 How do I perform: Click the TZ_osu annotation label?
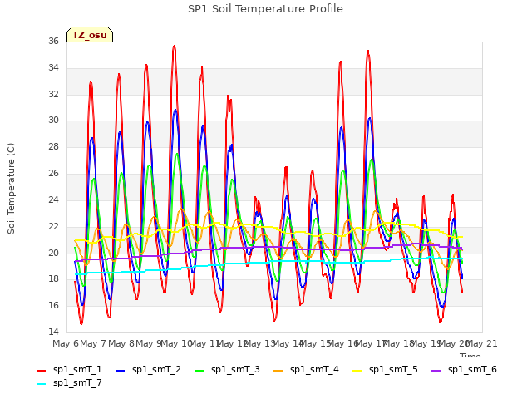pos(90,35)
